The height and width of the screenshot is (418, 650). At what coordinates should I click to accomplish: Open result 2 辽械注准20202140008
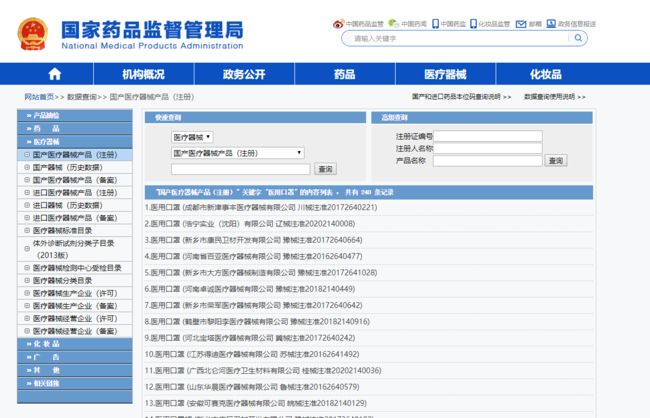coord(250,224)
